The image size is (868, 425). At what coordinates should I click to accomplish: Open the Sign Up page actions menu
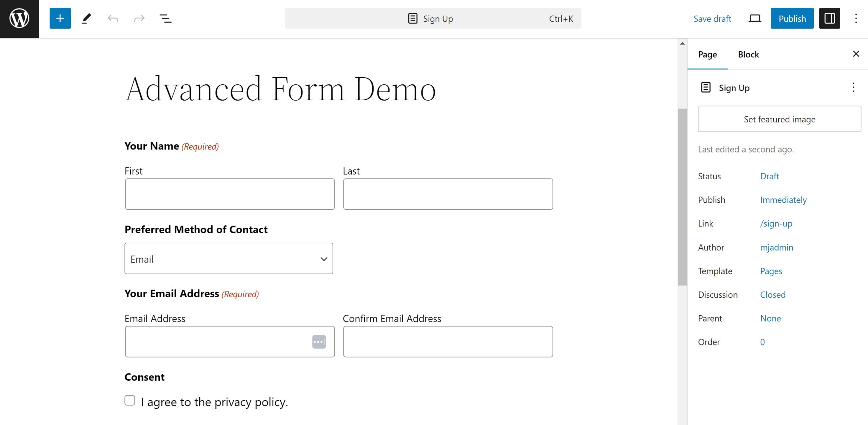[x=853, y=87]
